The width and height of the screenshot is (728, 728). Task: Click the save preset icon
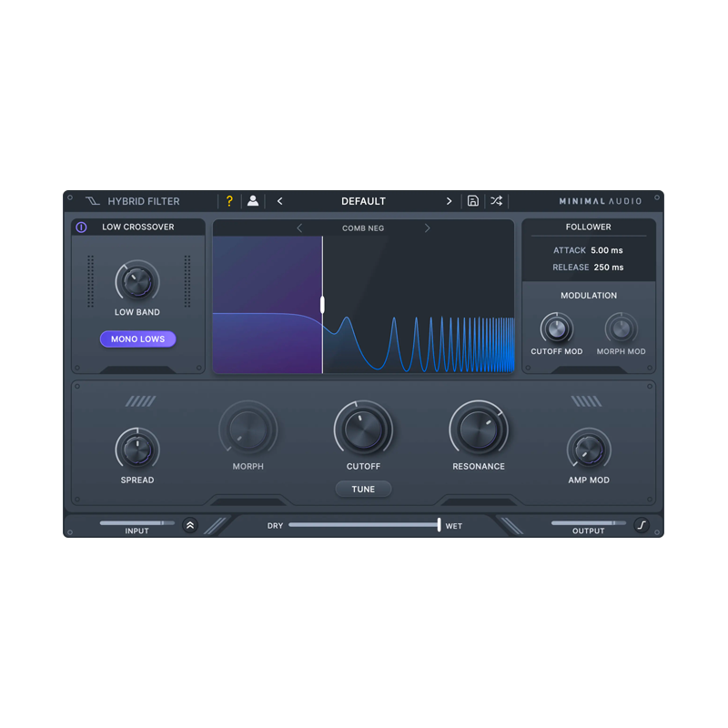[472, 201]
